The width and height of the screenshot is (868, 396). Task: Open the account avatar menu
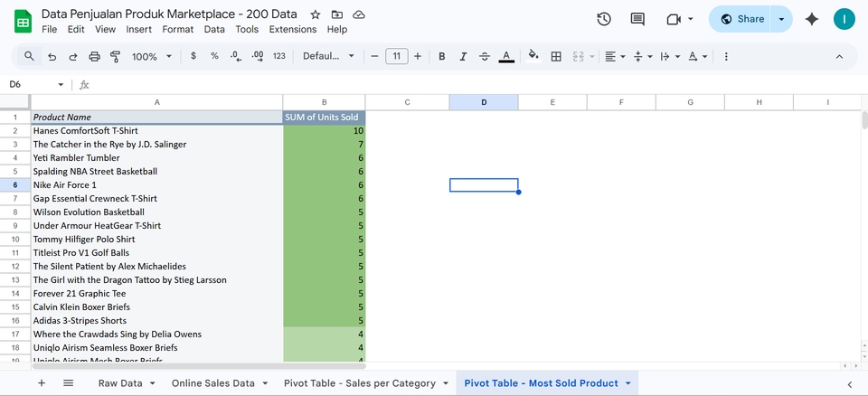point(844,19)
